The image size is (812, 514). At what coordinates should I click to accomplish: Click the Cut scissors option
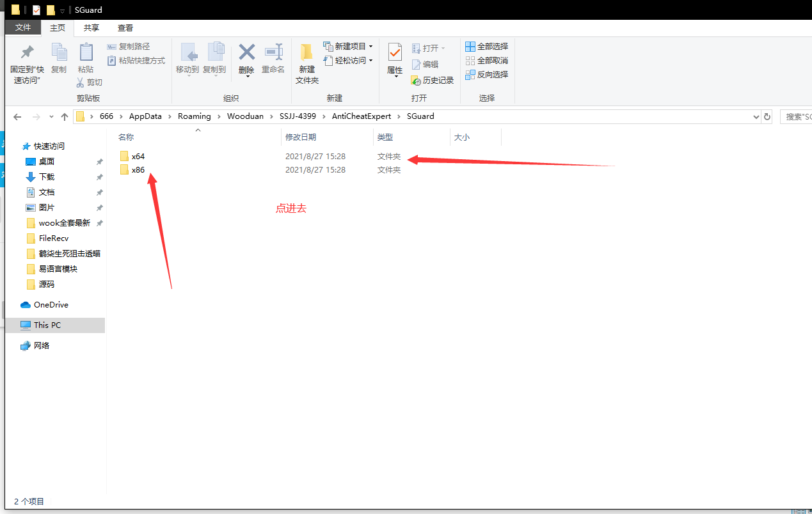point(89,82)
